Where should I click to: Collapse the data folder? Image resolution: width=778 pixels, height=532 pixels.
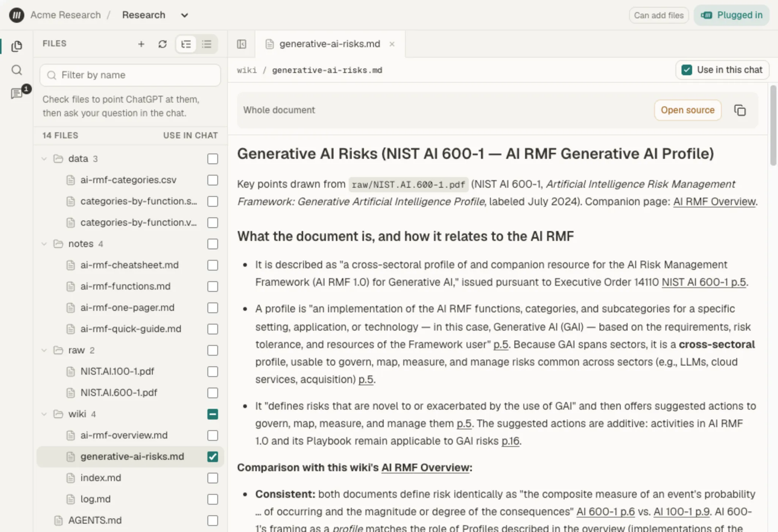tap(44, 158)
